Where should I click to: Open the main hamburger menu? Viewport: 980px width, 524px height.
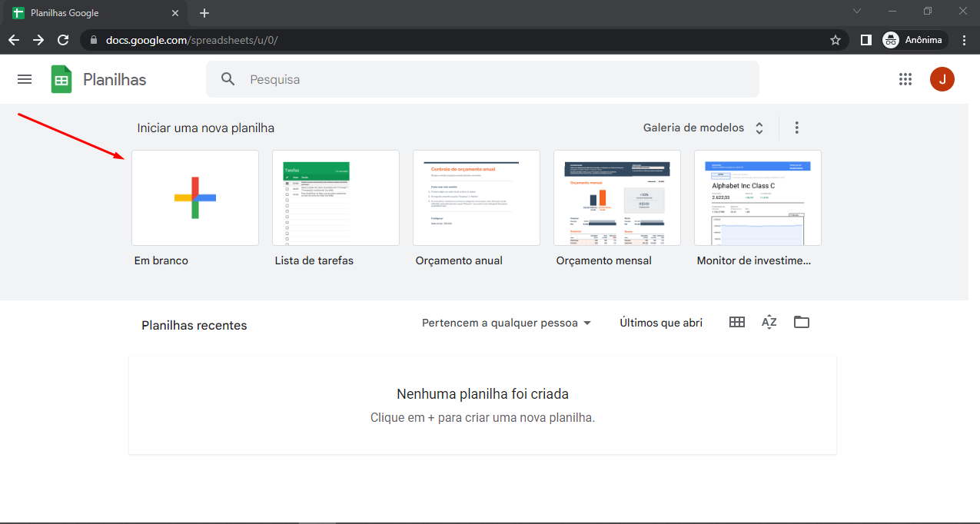tap(25, 79)
